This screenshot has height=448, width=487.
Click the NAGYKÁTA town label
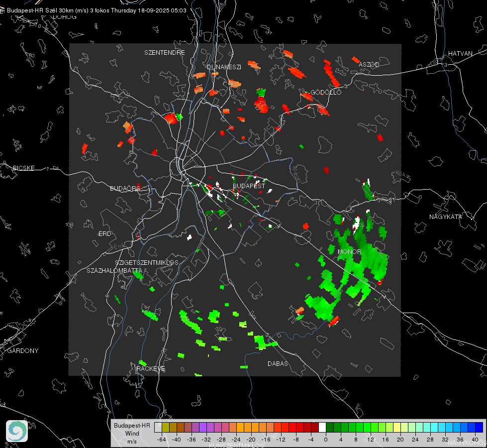tap(446, 217)
